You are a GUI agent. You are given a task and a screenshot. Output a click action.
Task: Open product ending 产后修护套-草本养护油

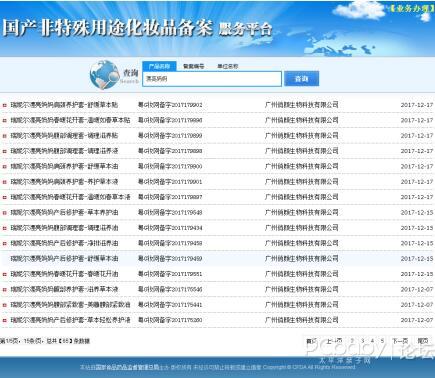pyautogui.click(x=64, y=212)
